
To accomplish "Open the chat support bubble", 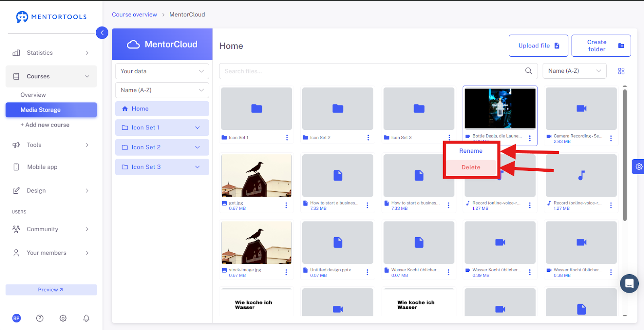I will pos(630,283).
